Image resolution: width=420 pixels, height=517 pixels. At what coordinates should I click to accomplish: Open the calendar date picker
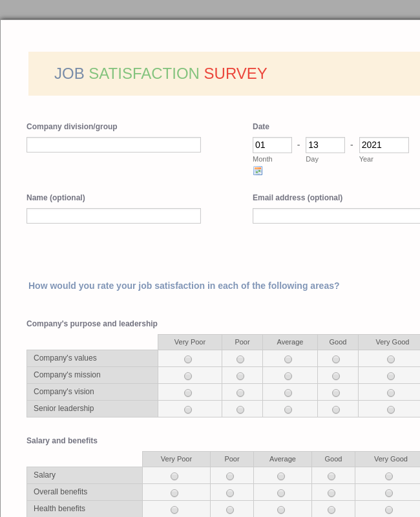258,171
